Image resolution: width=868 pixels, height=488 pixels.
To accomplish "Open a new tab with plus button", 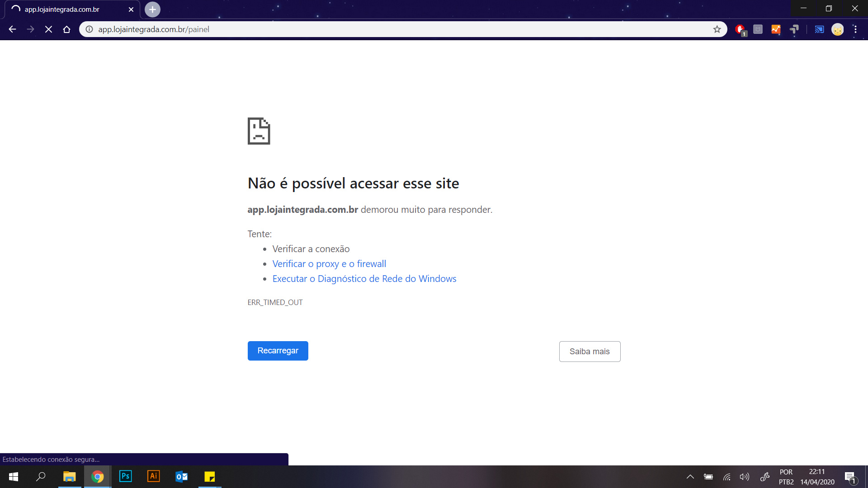I will (152, 9).
